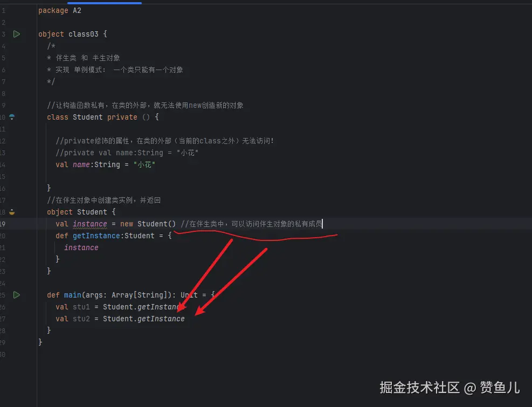Click the name property on line 14
The image size is (532, 407).
pyautogui.click(x=81, y=164)
